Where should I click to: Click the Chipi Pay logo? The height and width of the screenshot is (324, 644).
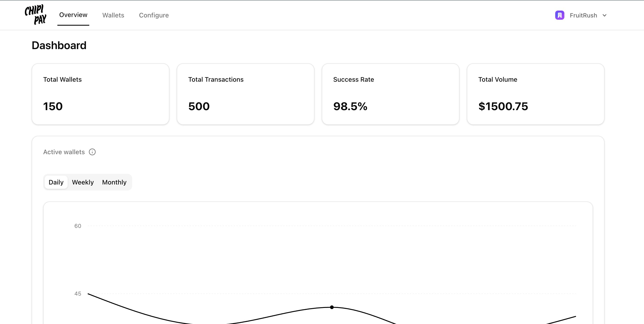coord(36,14)
